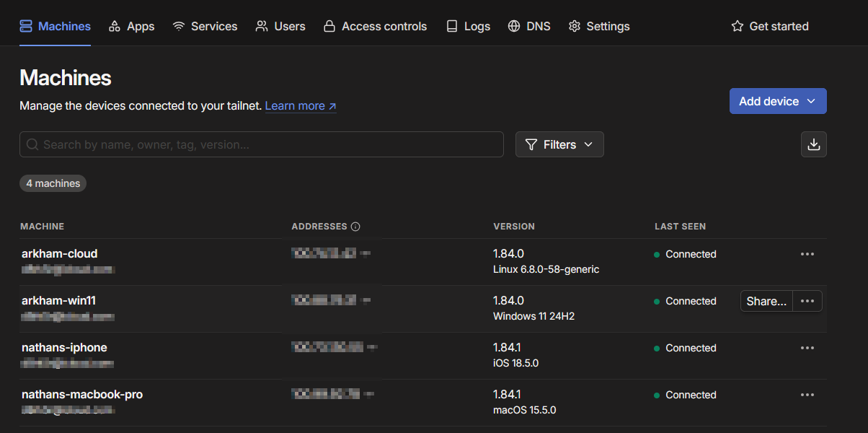Image resolution: width=868 pixels, height=433 pixels.
Task: Expand the Filters dropdown
Action: 559,144
